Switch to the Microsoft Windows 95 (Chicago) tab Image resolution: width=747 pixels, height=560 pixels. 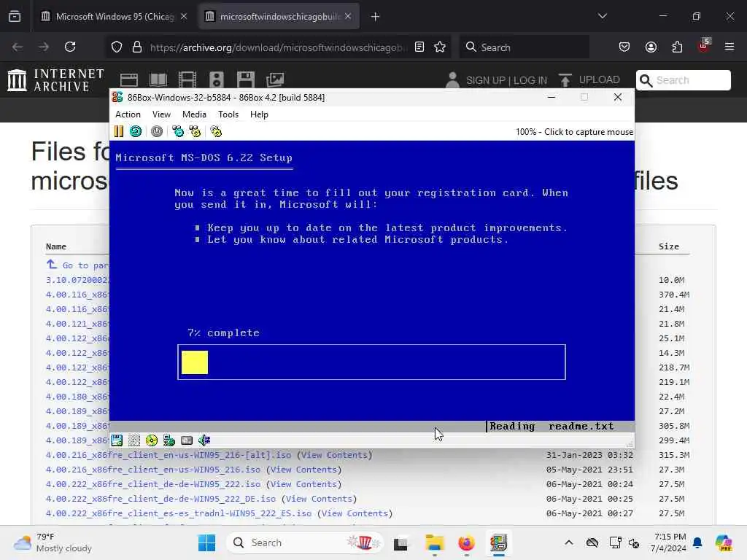click(x=115, y=17)
